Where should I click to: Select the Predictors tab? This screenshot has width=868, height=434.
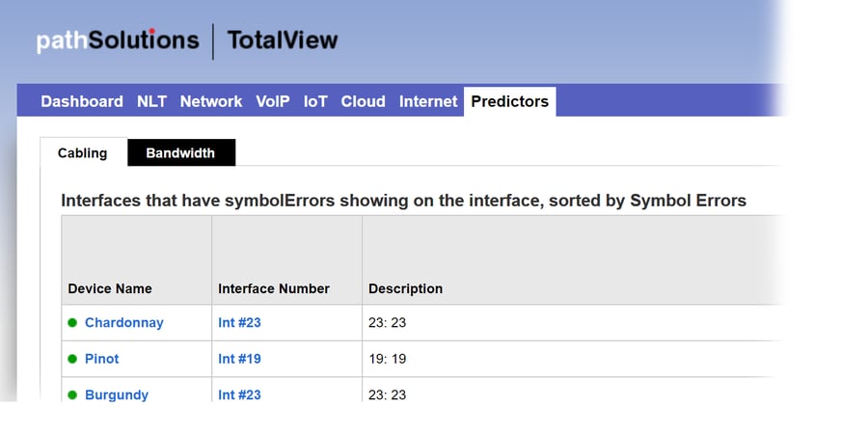coord(510,101)
